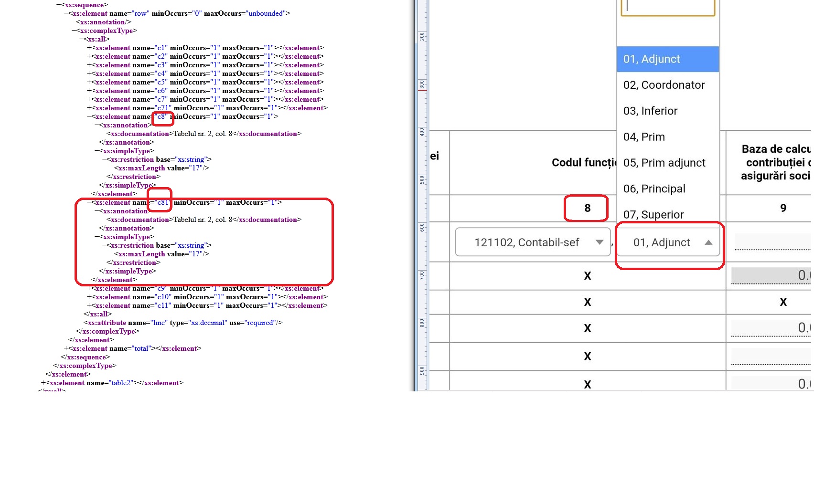Expand the c9 xs:element node
814x504 pixels.
[x=89, y=288]
